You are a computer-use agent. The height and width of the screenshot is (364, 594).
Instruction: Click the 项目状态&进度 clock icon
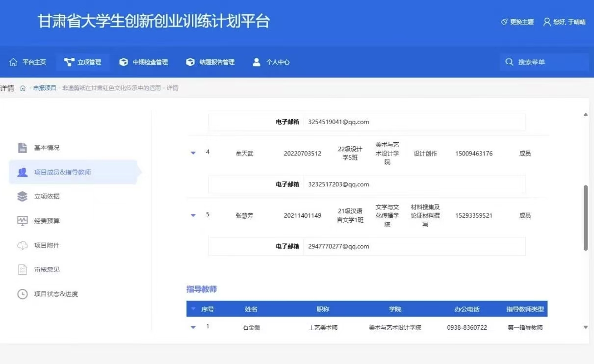click(22, 294)
